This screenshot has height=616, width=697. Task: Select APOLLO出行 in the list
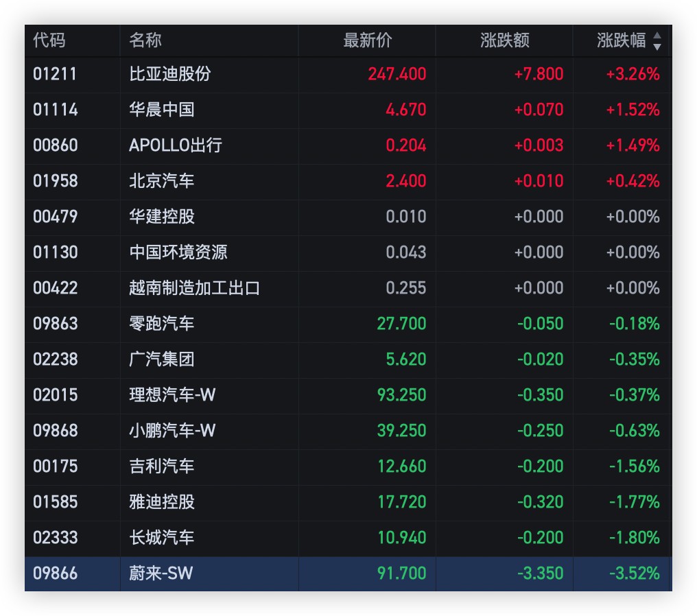click(x=176, y=145)
